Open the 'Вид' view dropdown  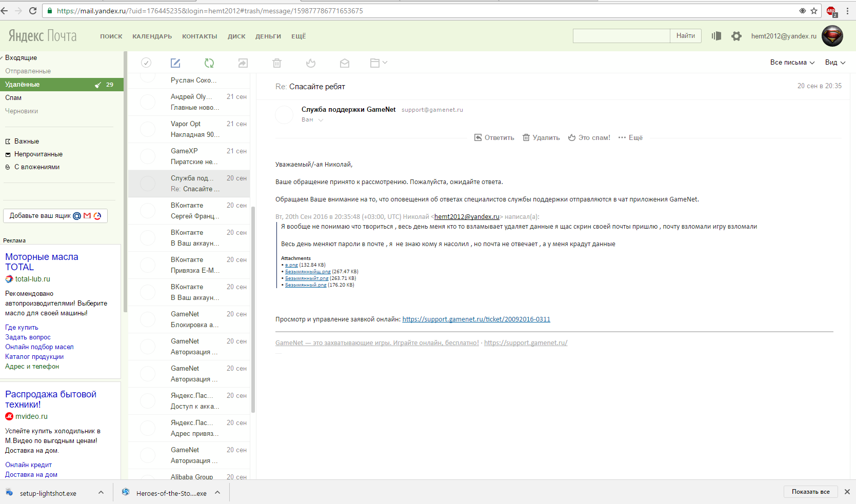point(835,63)
